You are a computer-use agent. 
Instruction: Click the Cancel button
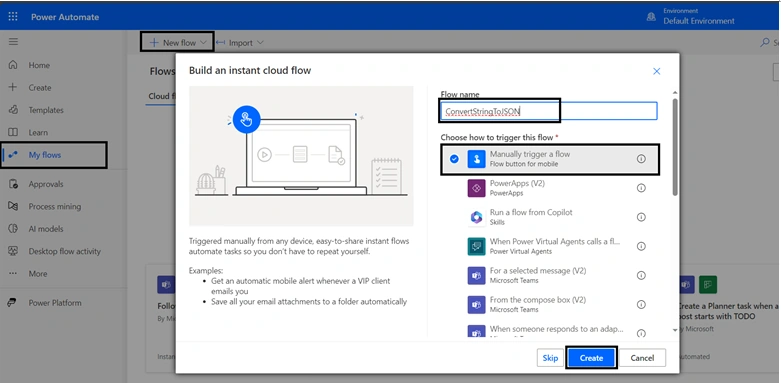click(x=642, y=358)
